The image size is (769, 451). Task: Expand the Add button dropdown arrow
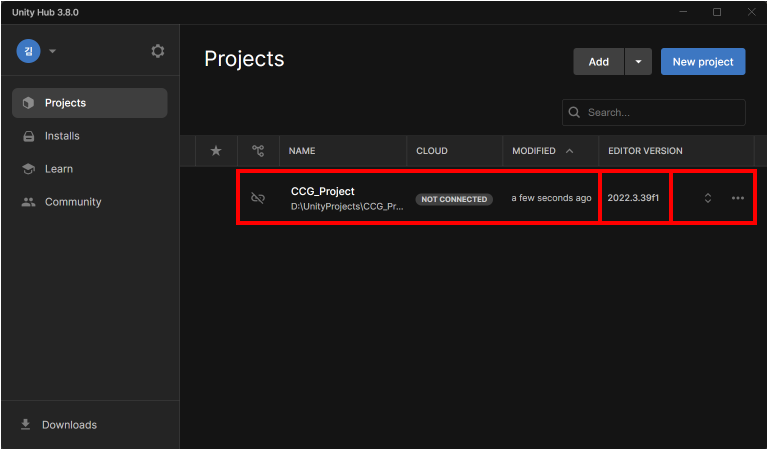(x=638, y=62)
